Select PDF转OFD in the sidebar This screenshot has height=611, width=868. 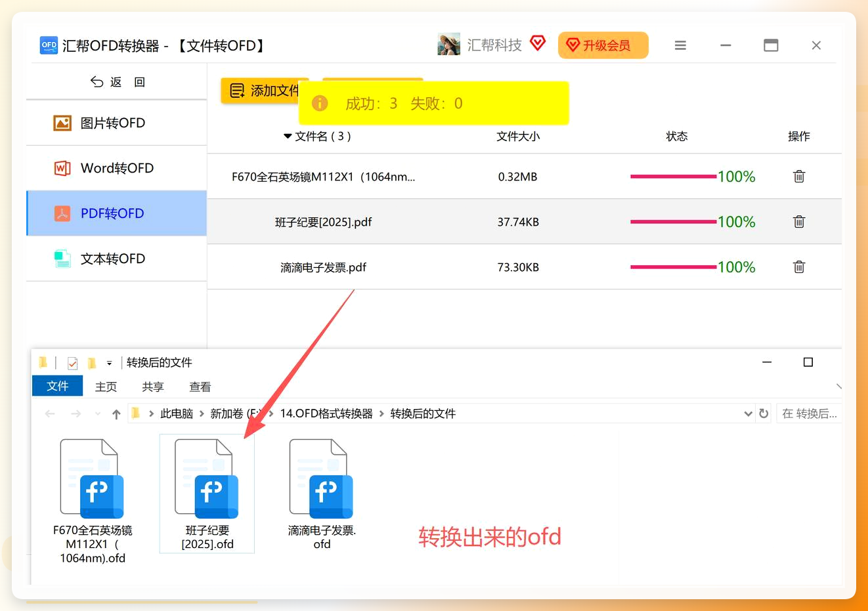(116, 213)
